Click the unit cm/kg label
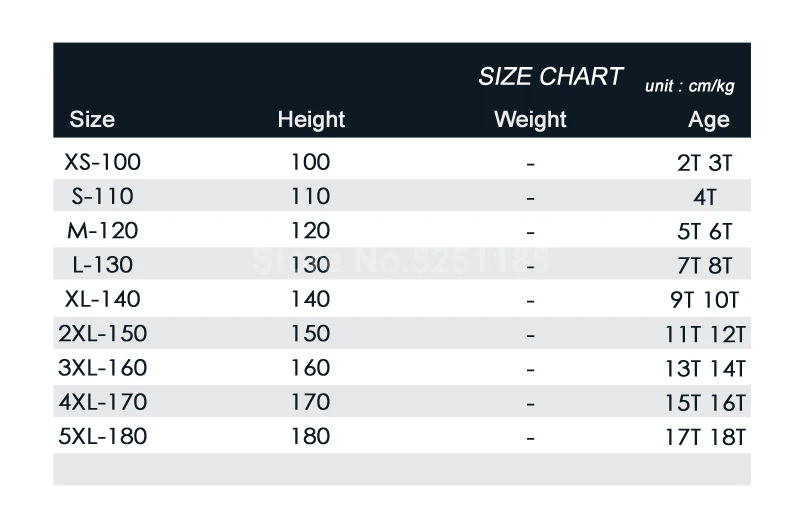 click(x=689, y=86)
